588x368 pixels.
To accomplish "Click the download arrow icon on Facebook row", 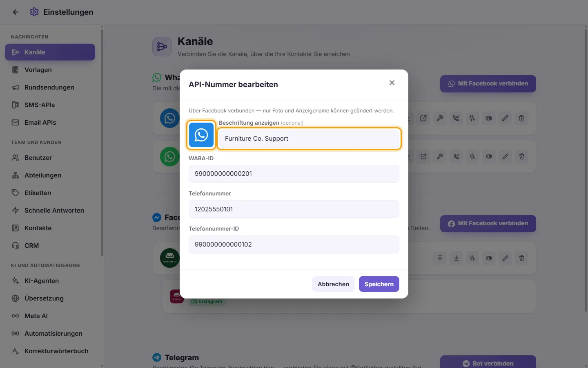I will 456,258.
